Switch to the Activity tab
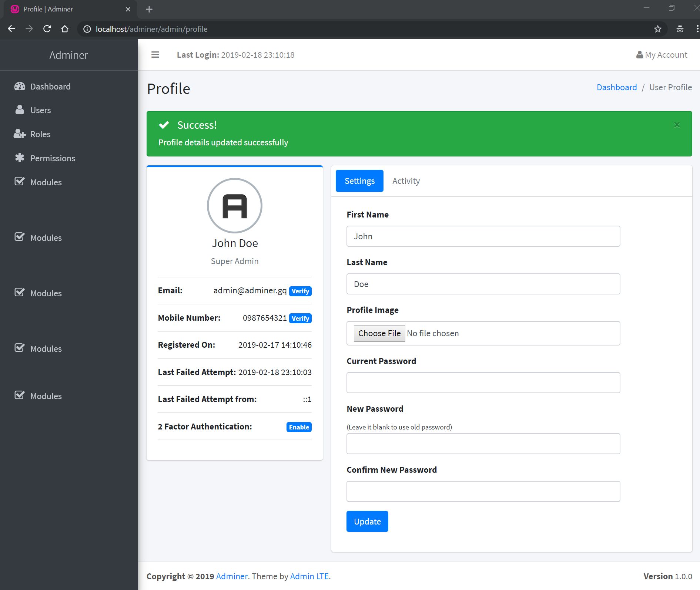The height and width of the screenshot is (590, 700). click(406, 181)
